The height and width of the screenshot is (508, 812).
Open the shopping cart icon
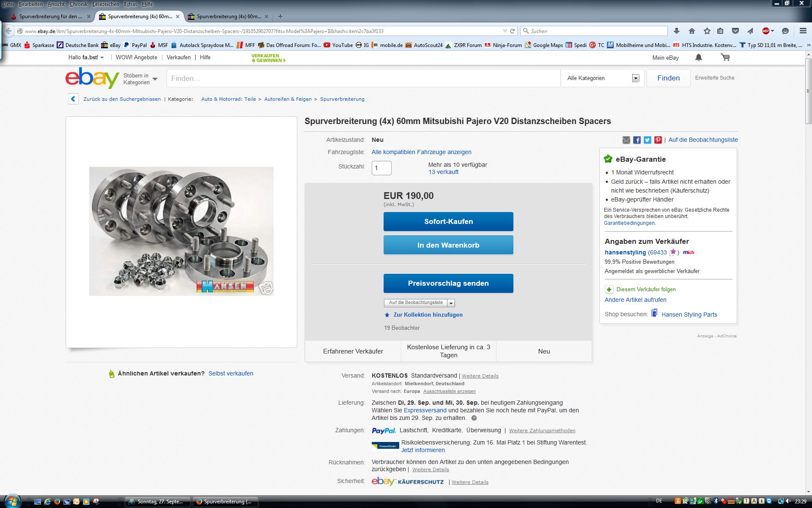click(x=725, y=58)
